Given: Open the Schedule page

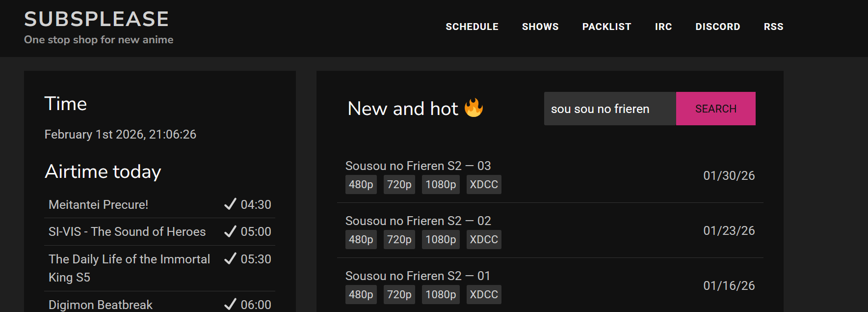Looking at the screenshot, I should 472,27.
